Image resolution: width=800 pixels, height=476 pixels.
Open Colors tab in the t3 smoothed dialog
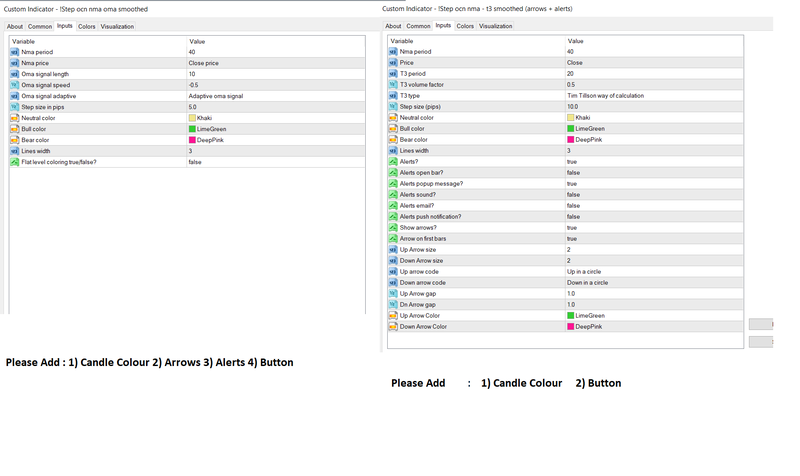pyautogui.click(x=465, y=26)
